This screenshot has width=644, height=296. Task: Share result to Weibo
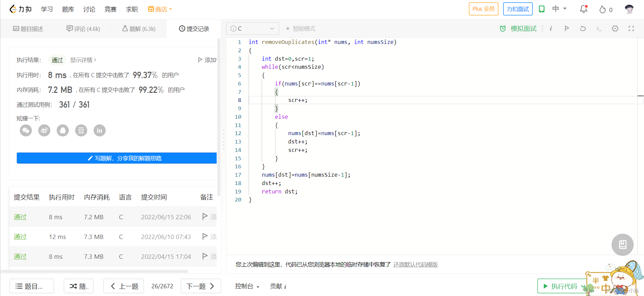coord(44,130)
